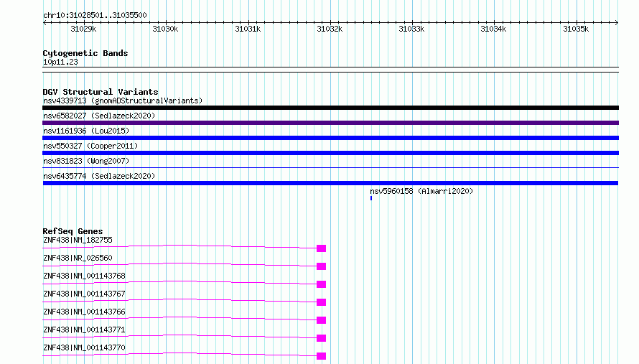This screenshot has width=639, height=364.
Task: Open the nsv6435774 (Sedlazeck2020) variant label
Action: (99, 176)
